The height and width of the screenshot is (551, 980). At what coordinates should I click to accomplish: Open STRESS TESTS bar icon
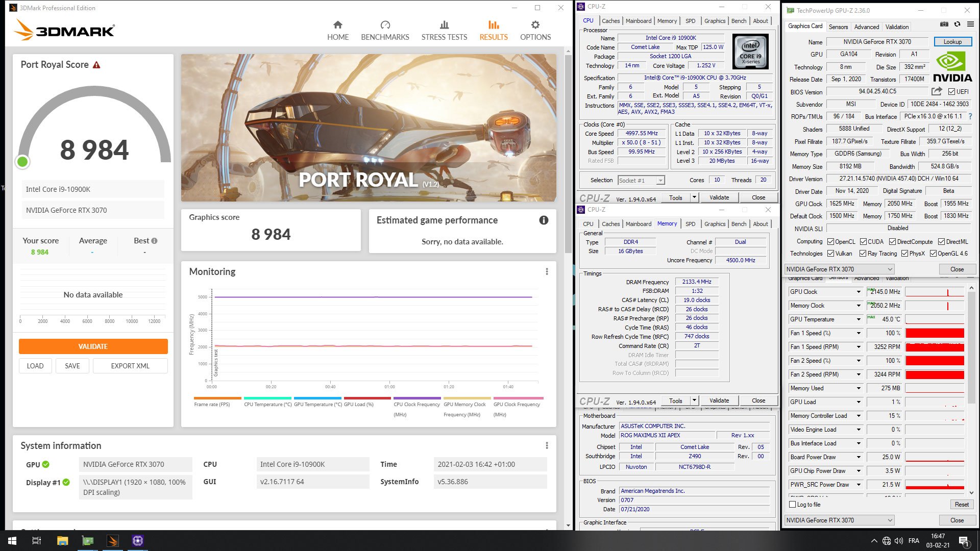click(444, 25)
